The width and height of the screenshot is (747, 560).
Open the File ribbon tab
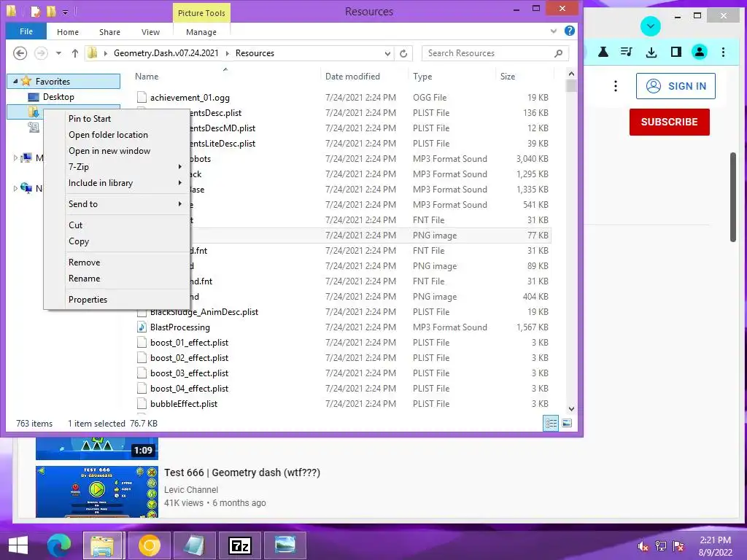click(26, 31)
